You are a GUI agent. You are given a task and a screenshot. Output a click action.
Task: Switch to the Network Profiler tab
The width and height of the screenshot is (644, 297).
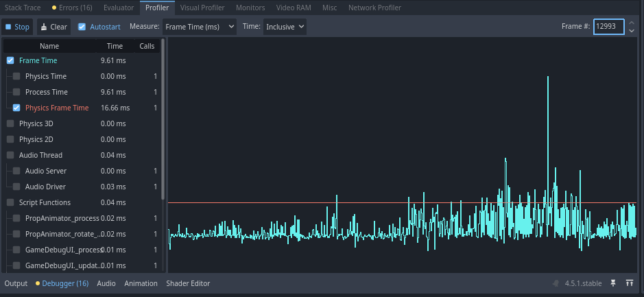[374, 8]
